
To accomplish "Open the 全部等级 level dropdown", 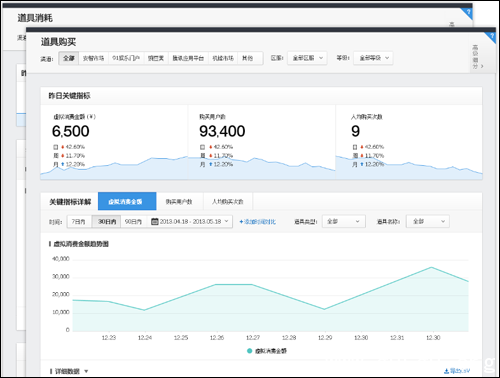I will coord(373,58).
